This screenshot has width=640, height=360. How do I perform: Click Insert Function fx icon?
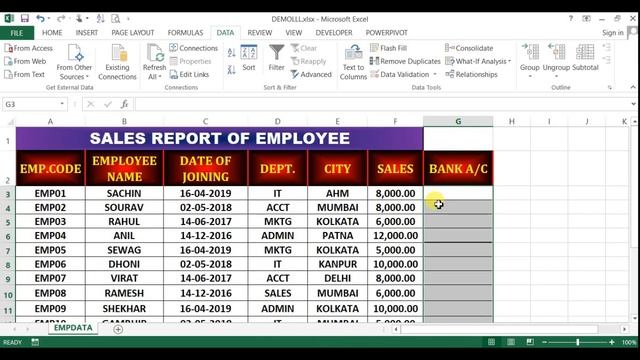(x=124, y=104)
